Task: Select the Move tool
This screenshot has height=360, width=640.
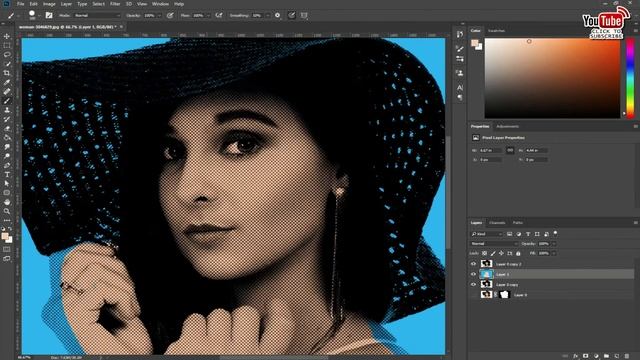Action: (x=7, y=36)
